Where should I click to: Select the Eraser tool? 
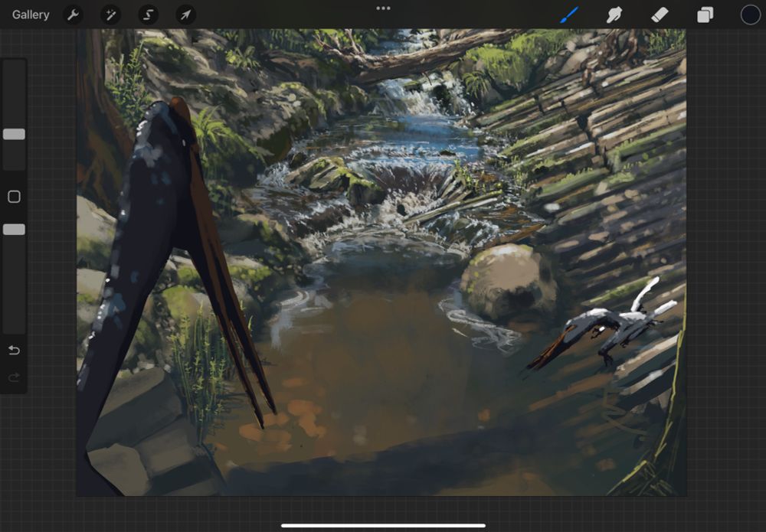(x=660, y=15)
